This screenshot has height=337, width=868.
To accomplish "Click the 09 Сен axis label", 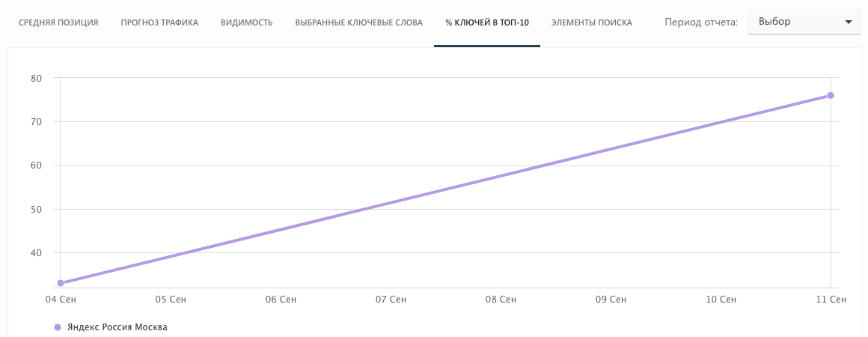I will 611,300.
